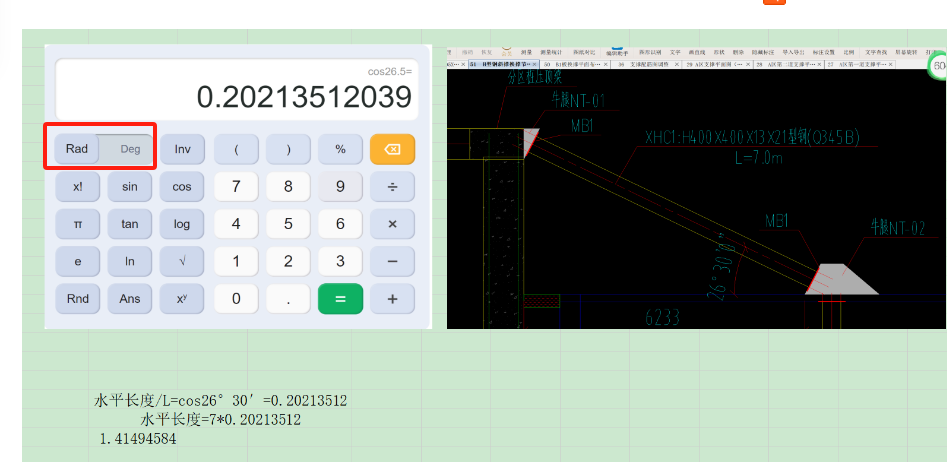The height and width of the screenshot is (471, 947).
Task: Switch to tab 28 A区第二道支撑
Action: pyautogui.click(x=788, y=65)
